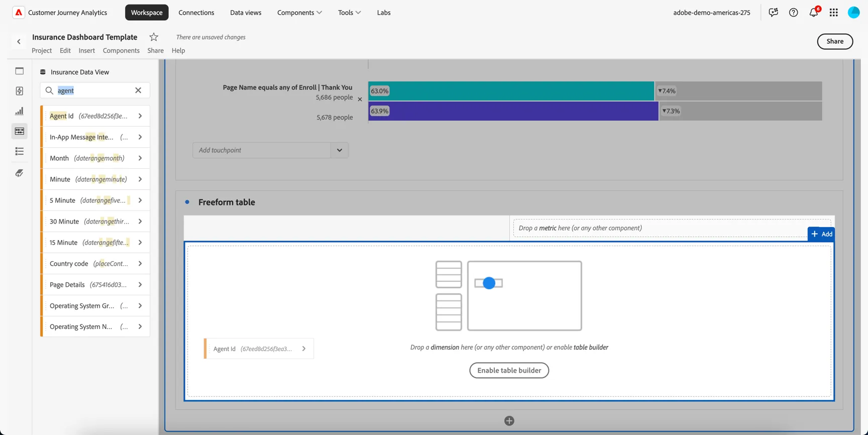868x435 pixels.
Task: Add a new panel with the plus icon
Action: 509,421
